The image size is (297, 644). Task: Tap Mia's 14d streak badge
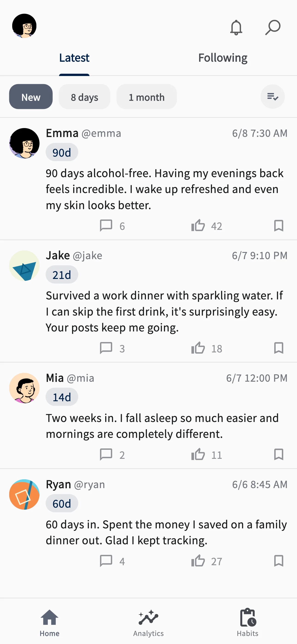[62, 397]
